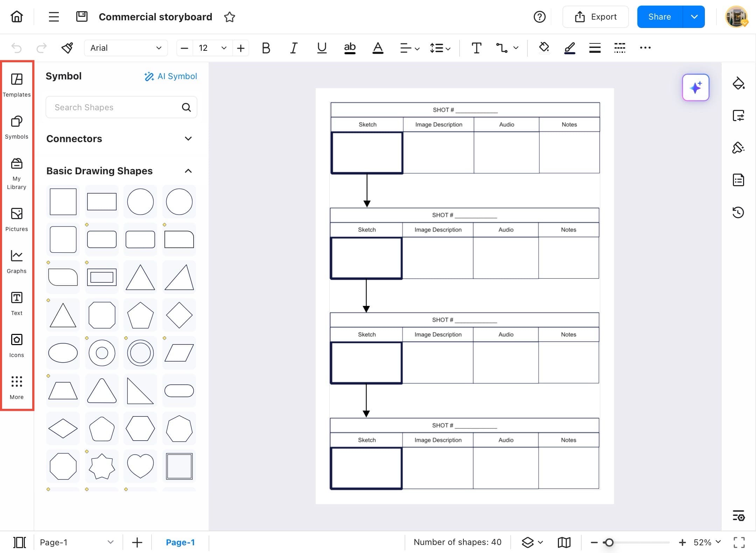The height and width of the screenshot is (553, 756).
Task: Add file to favorites with the star
Action: [x=229, y=17]
